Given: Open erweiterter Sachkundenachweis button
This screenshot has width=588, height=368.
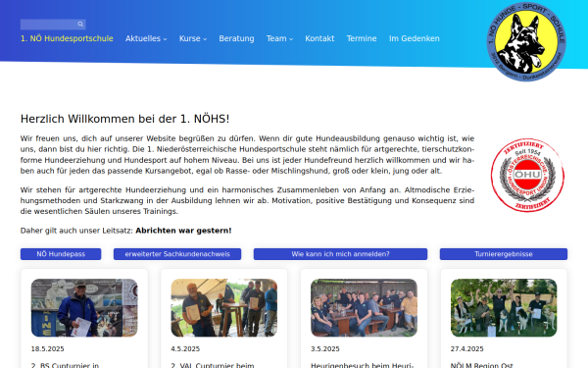Looking at the screenshot, I should coord(177,254).
